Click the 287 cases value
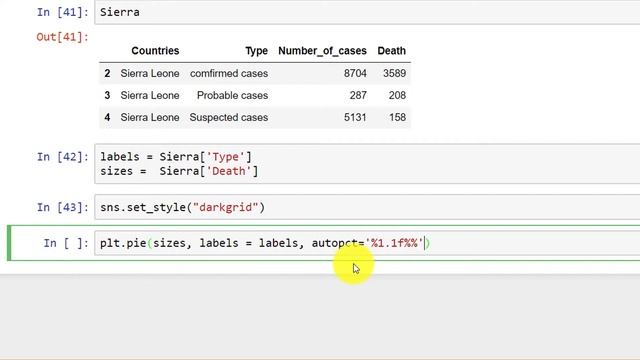640x360 pixels. pyautogui.click(x=358, y=96)
